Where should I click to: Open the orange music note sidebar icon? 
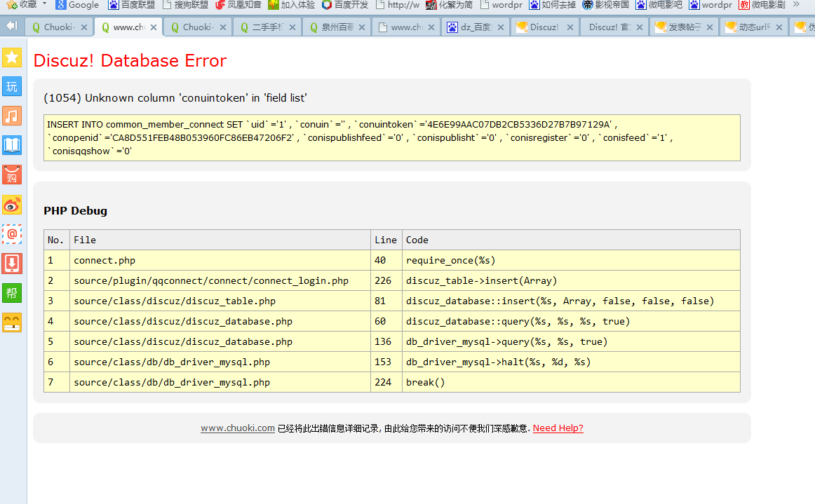[12, 116]
